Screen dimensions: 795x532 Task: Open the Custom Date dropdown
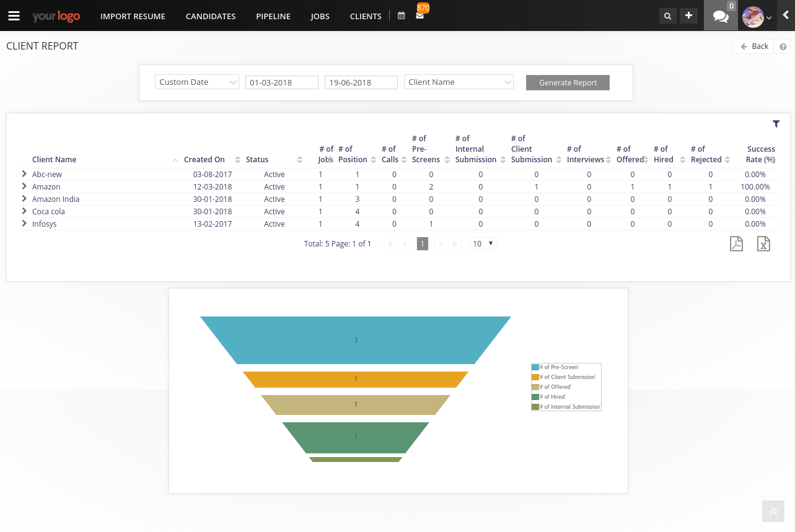(x=196, y=82)
